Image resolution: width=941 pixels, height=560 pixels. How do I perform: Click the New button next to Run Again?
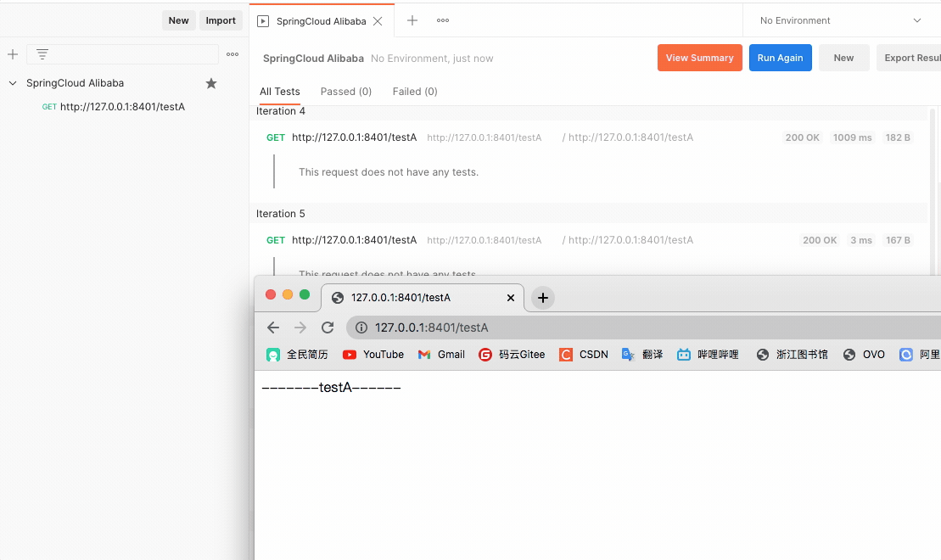point(843,58)
